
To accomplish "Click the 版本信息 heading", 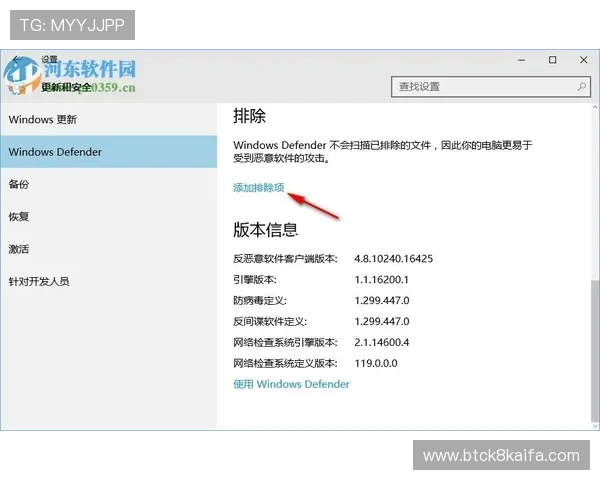I will [265, 230].
